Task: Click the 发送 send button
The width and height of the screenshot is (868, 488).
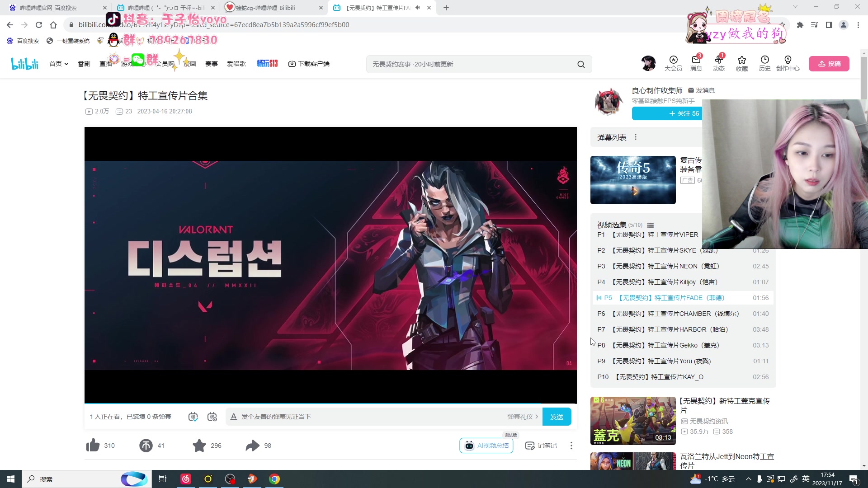Action: [x=557, y=417]
